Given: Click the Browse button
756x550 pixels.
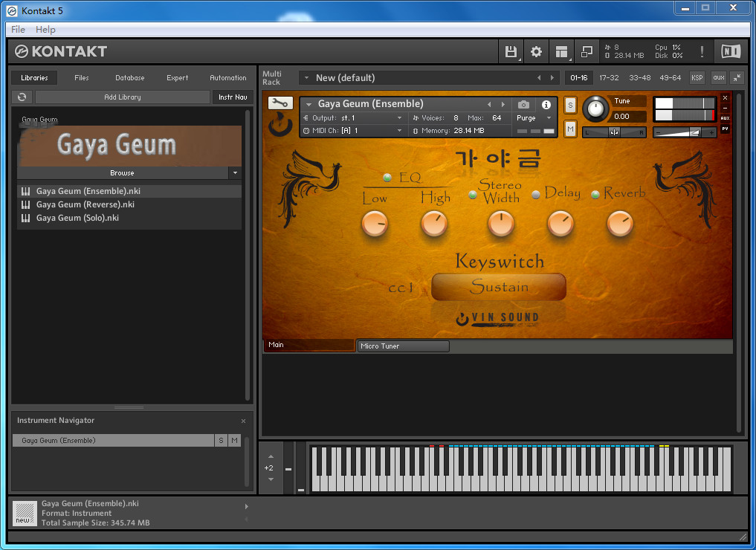Looking at the screenshot, I should click(x=123, y=172).
